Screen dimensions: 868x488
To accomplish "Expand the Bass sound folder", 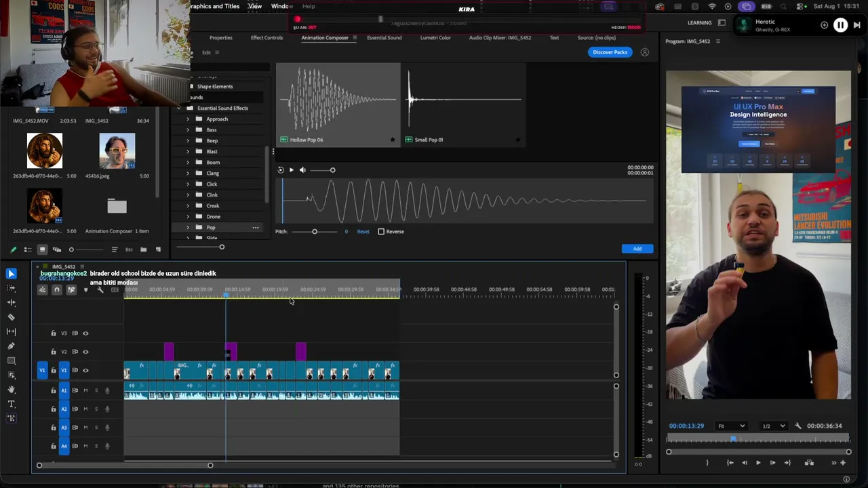I will (188, 130).
